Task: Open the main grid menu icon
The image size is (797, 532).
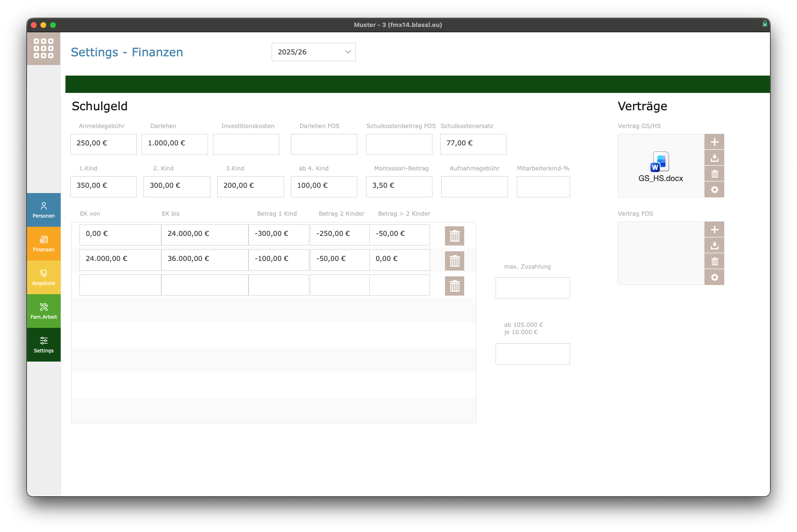Action: coord(43,49)
